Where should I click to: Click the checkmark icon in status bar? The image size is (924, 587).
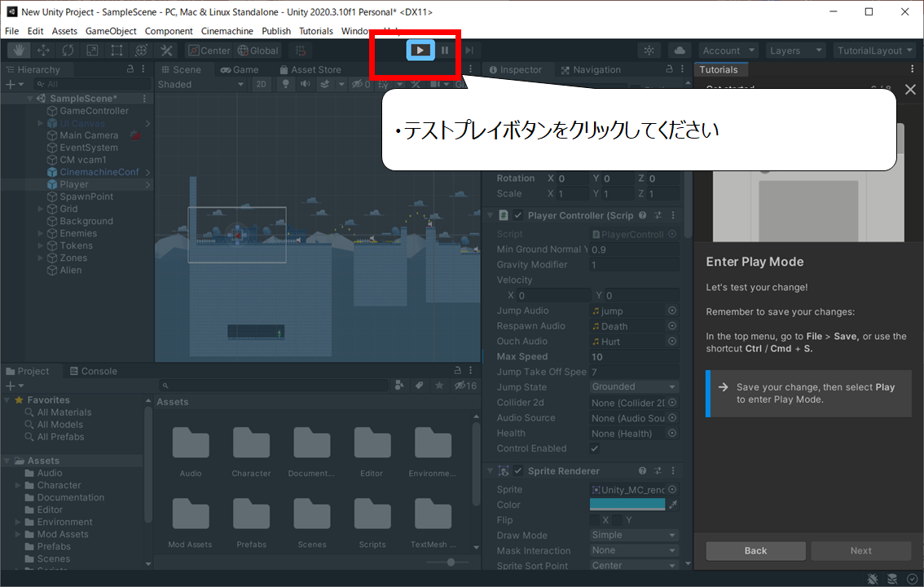click(x=913, y=579)
